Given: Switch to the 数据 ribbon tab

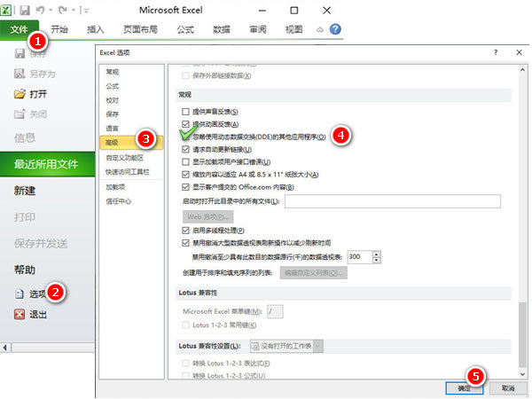Looking at the screenshot, I should 222,29.
